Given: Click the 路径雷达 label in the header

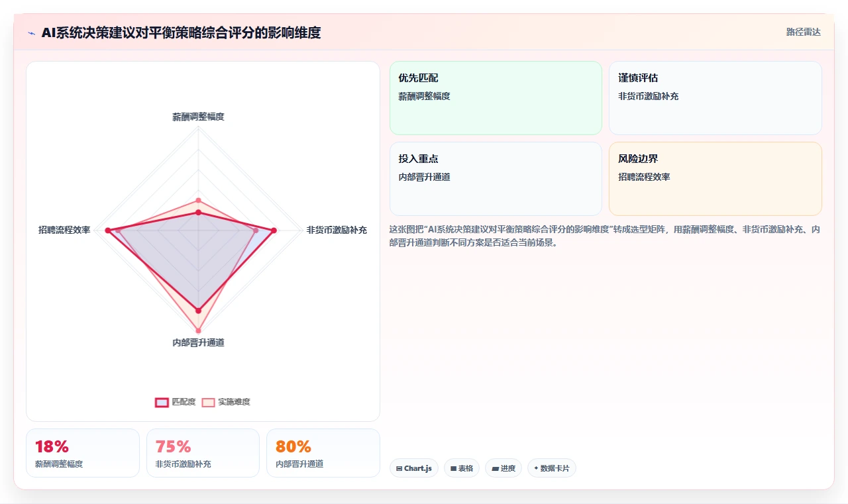Looking at the screenshot, I should click(803, 32).
